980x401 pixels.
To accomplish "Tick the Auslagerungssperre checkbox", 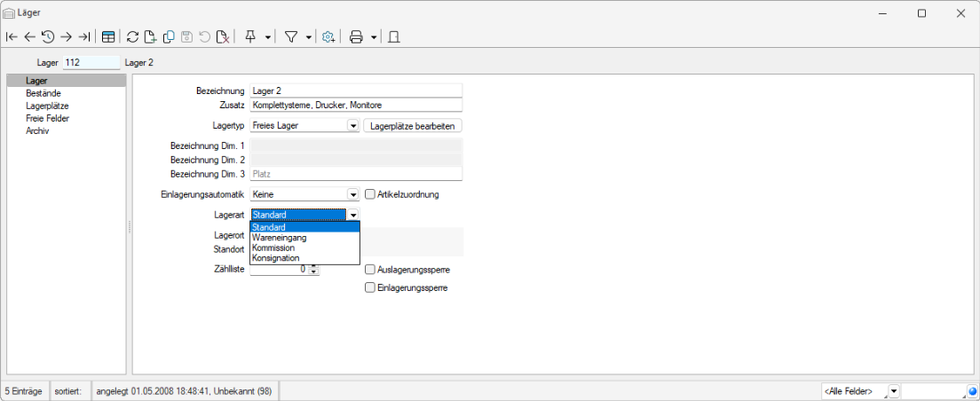I will (370, 270).
